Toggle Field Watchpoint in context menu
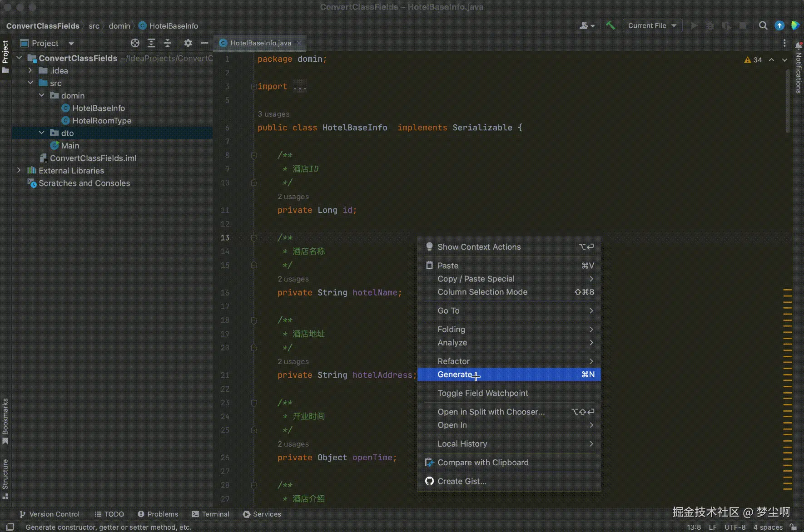Screen dimensions: 804x532 482,393
